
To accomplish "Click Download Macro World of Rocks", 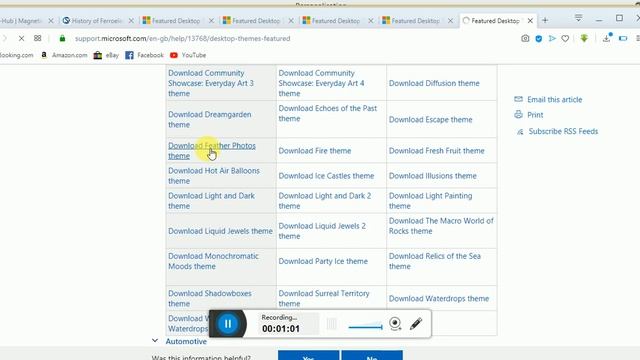I will [x=441, y=226].
